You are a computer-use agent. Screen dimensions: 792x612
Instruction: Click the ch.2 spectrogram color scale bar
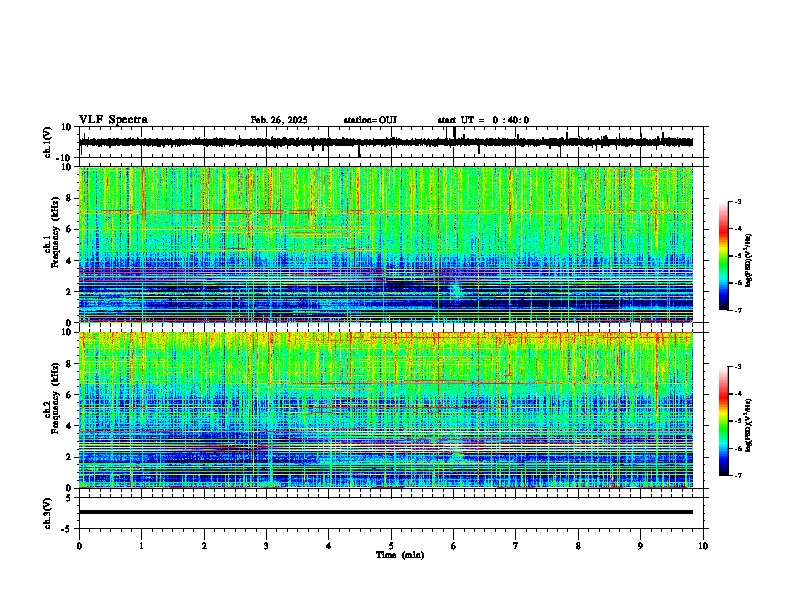[x=724, y=421]
